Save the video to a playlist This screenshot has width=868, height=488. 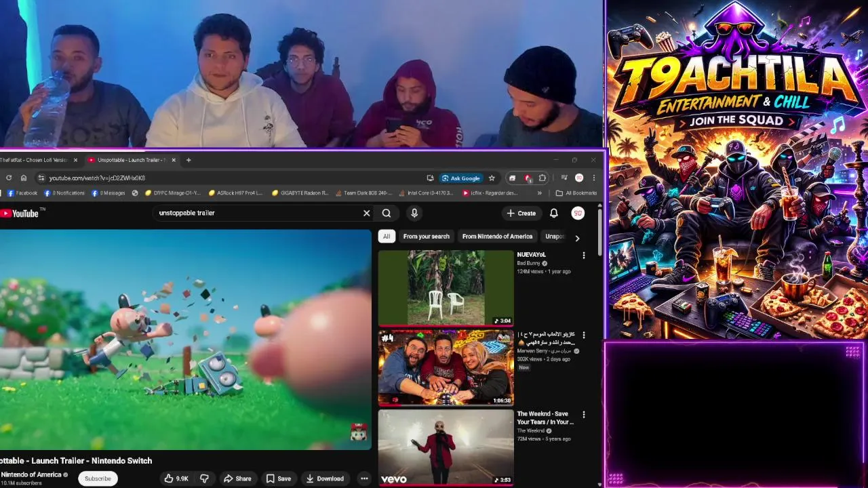(x=279, y=479)
